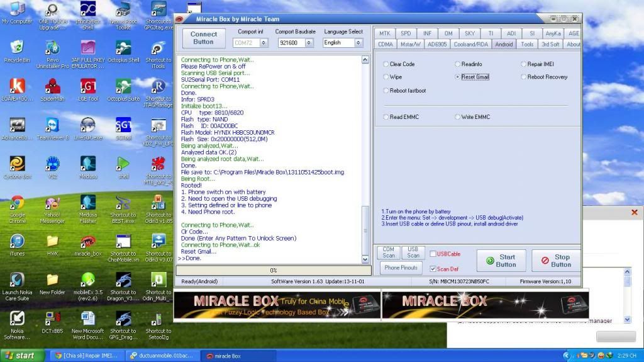The width and height of the screenshot is (644, 362).
Task: Open Nokia Software desktop icon
Action: [17, 325]
